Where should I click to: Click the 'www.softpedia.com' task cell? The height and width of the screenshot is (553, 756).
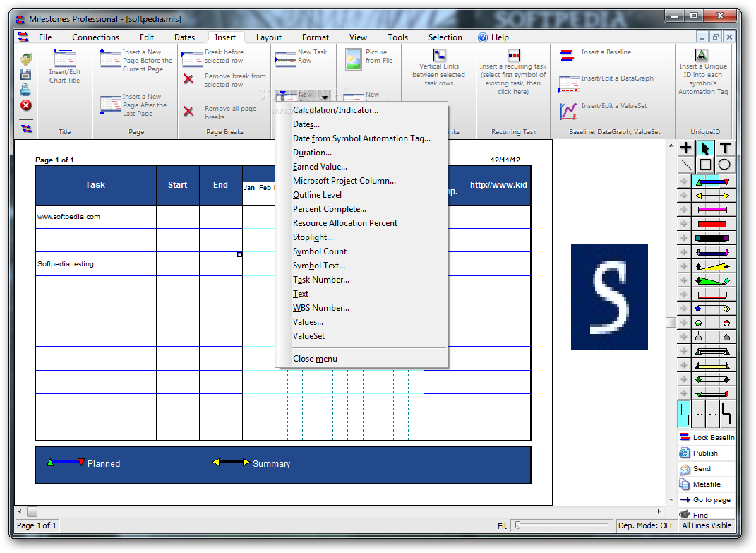(95, 217)
